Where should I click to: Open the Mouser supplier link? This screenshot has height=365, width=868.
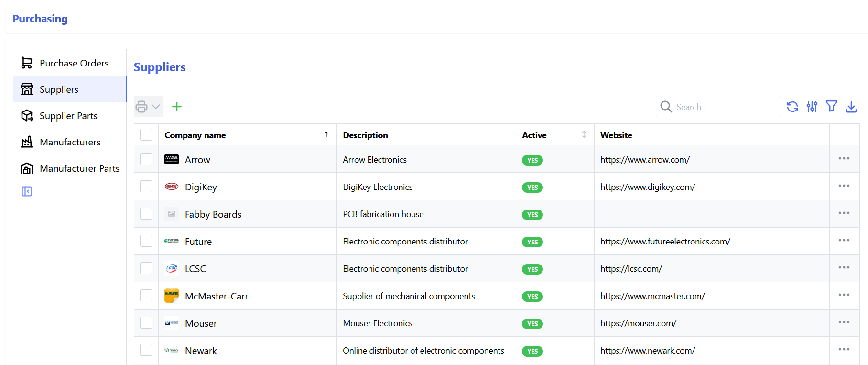(x=201, y=324)
